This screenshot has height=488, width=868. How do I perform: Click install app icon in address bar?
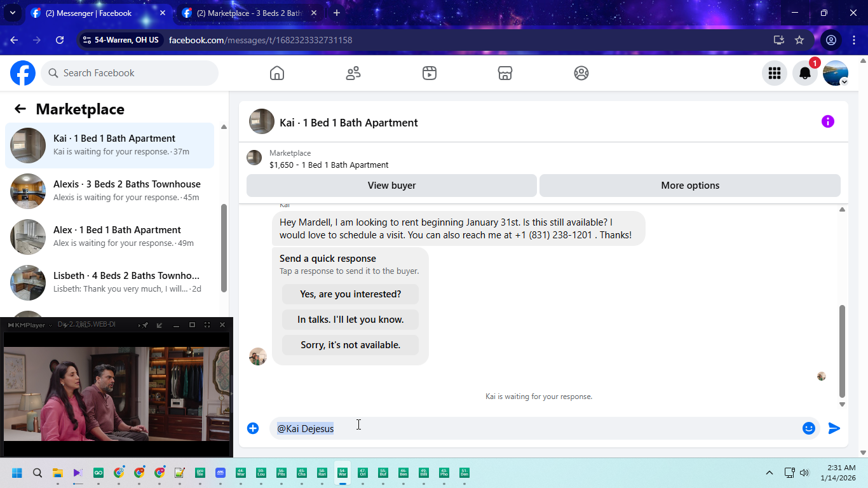(779, 40)
